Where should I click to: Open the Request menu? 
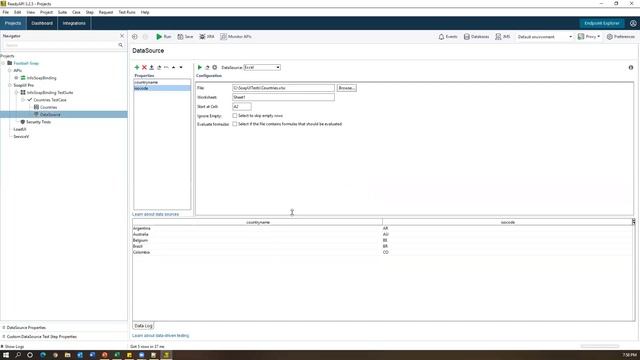(x=106, y=12)
